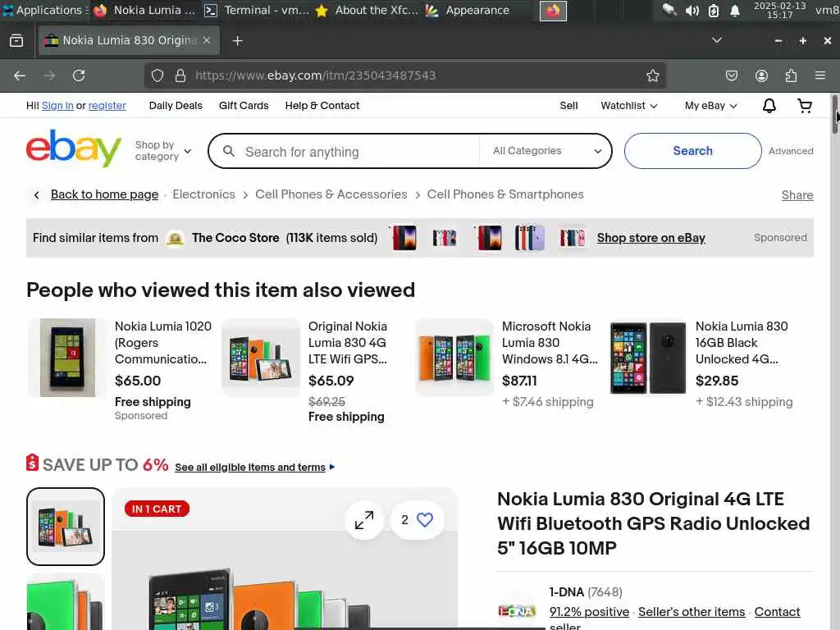Open 91.2% positive feedback link
The image size is (840, 630).
point(589,612)
